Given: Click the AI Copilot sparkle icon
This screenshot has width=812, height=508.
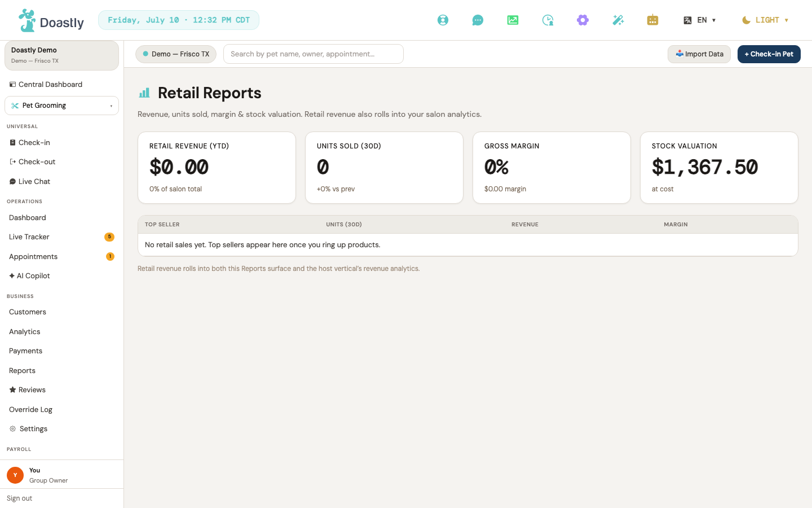Looking at the screenshot, I should [12, 276].
